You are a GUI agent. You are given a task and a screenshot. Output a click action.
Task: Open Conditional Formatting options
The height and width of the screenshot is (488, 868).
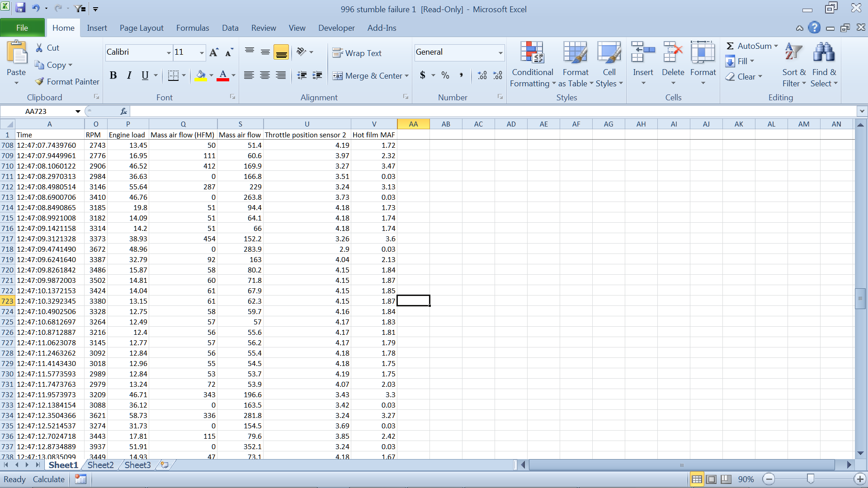coord(533,63)
